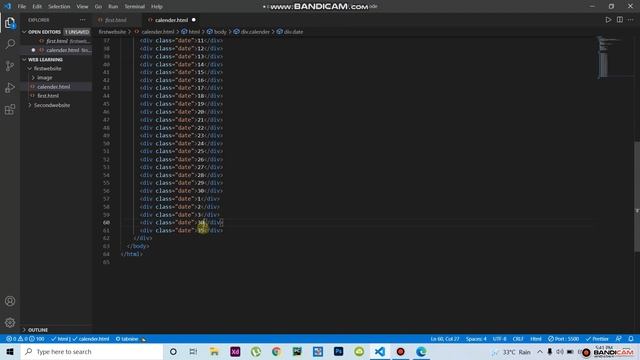The height and width of the screenshot is (360, 640).
Task: Open the Source Control view
Action: (x=10, y=66)
